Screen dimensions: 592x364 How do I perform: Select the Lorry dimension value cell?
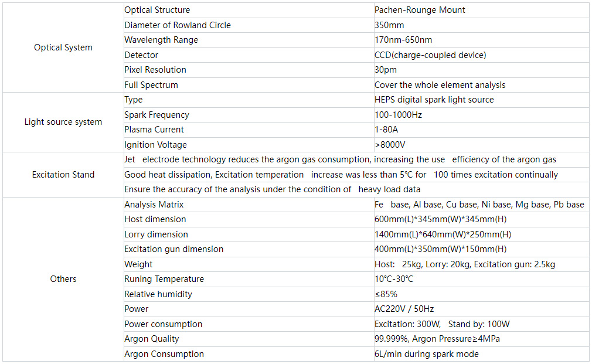[x=481, y=234]
